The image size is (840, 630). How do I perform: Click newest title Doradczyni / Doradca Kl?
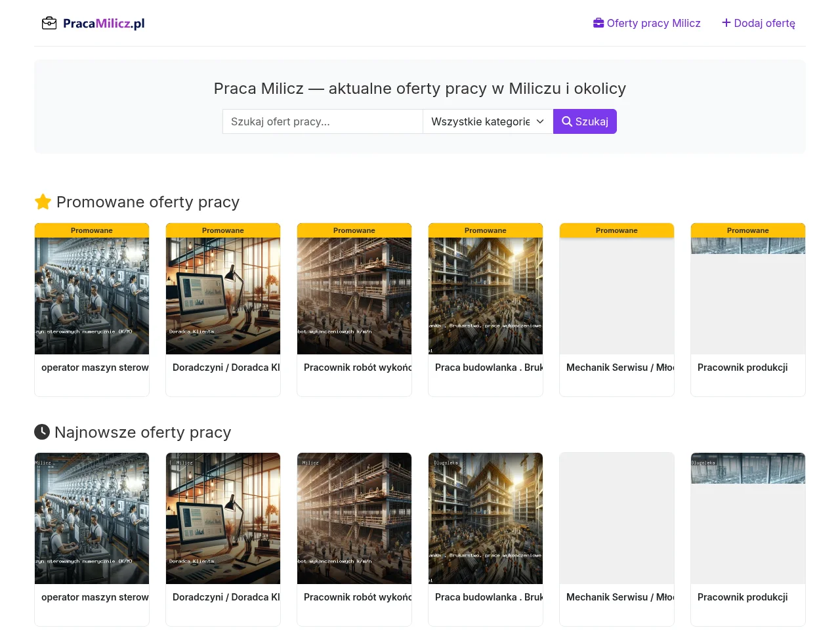coord(226,597)
